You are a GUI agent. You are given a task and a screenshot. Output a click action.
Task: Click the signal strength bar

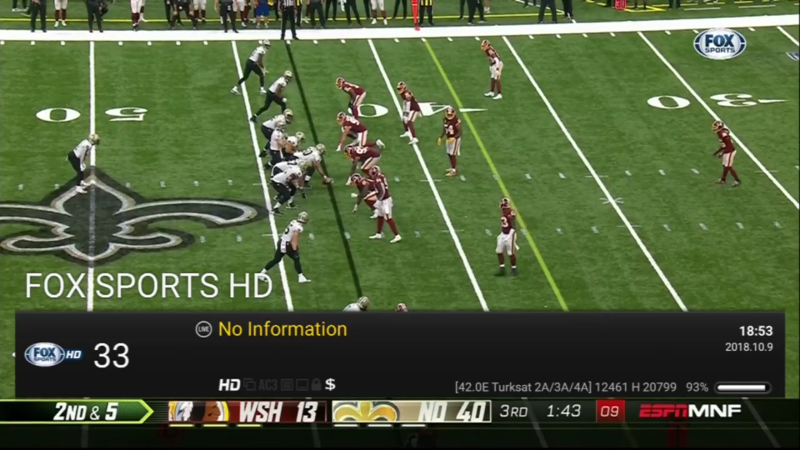pyautogui.click(x=742, y=388)
